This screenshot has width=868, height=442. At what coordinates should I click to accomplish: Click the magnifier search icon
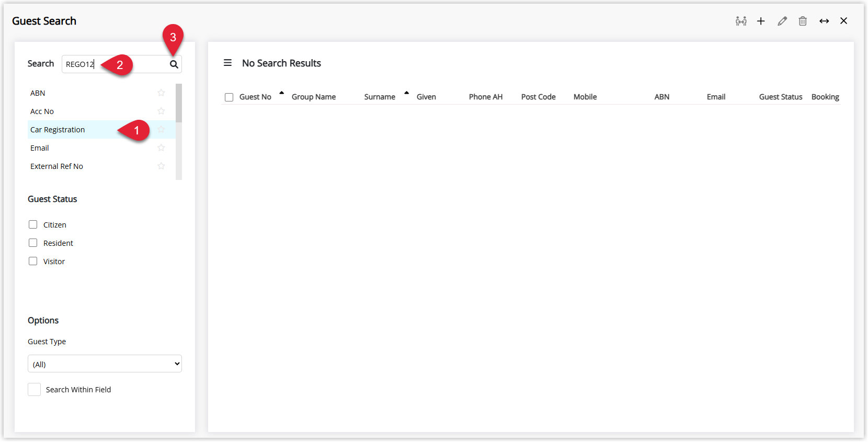[x=174, y=64]
